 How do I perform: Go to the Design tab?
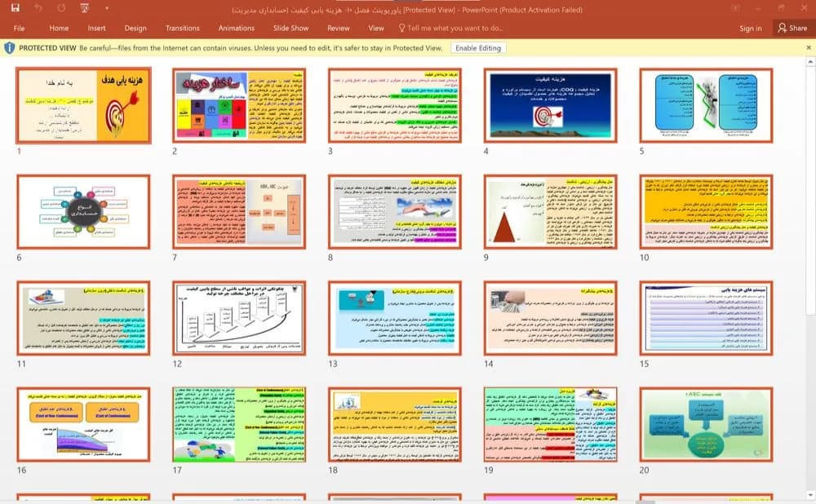coord(135,28)
